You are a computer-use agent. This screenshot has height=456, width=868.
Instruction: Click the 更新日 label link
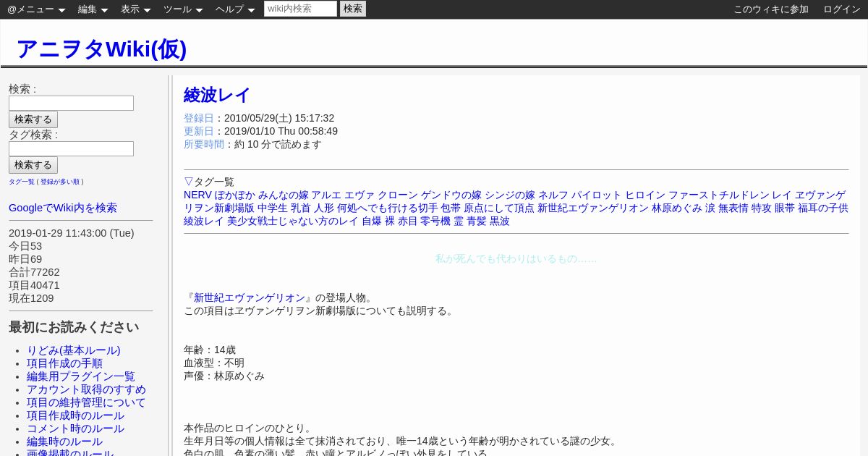tap(199, 131)
